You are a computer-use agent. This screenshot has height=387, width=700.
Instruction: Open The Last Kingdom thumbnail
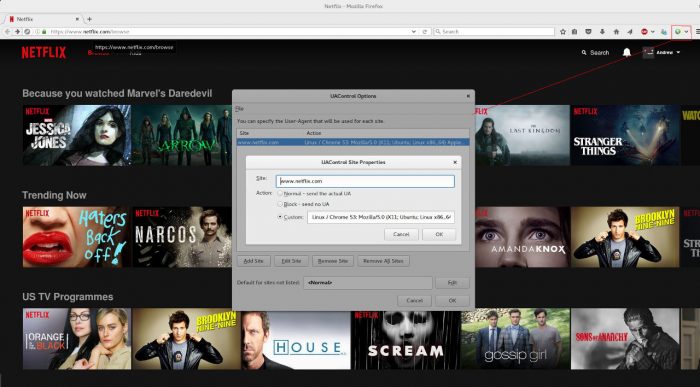tap(522, 135)
